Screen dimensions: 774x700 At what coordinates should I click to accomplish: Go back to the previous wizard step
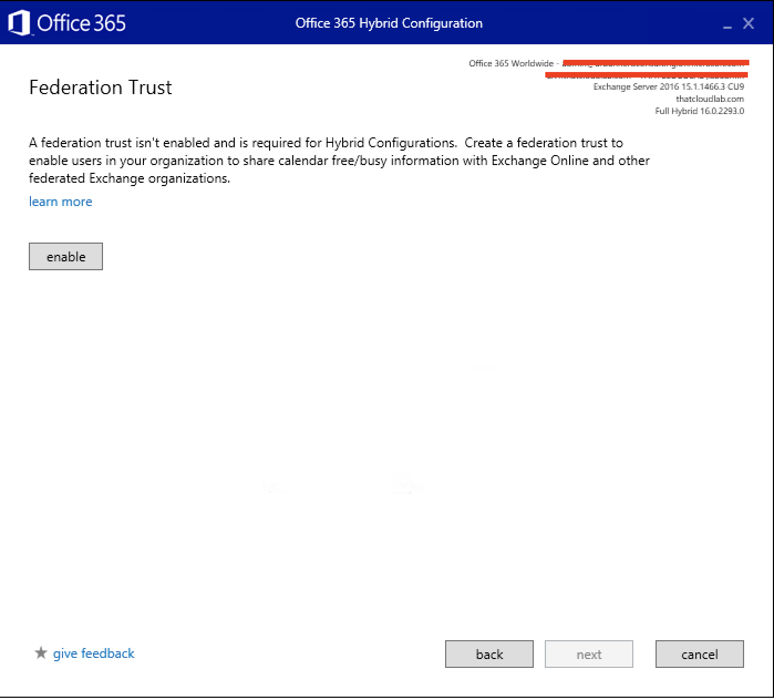coord(489,654)
